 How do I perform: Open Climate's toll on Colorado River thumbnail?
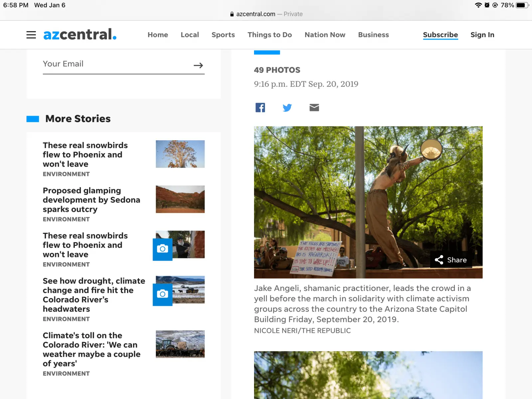click(x=180, y=344)
